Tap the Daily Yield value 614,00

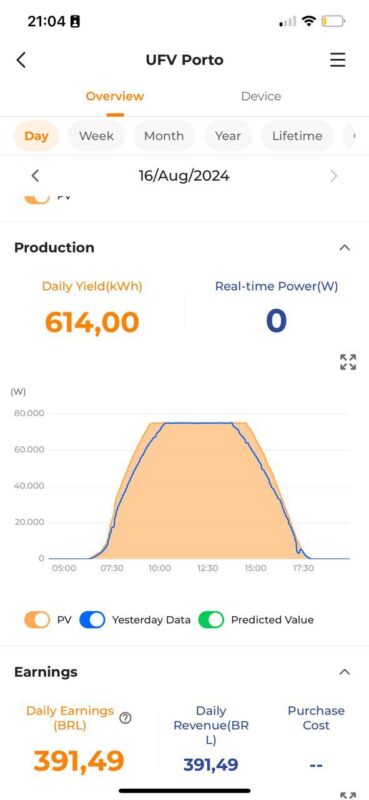click(x=92, y=322)
